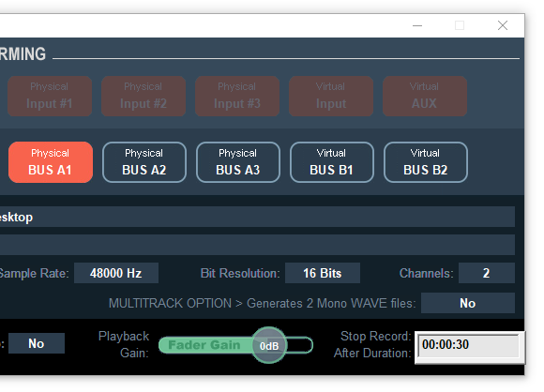
Task: Toggle Multitrack option No value
Action: [x=468, y=303]
